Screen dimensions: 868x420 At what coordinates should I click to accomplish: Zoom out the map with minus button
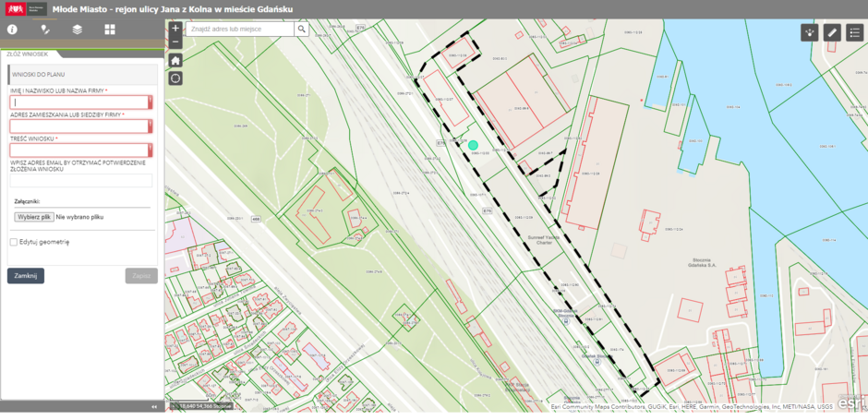point(175,42)
